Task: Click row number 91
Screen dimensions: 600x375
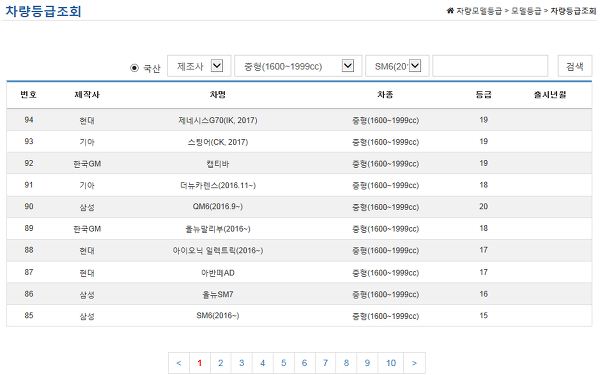Action: click(x=29, y=185)
